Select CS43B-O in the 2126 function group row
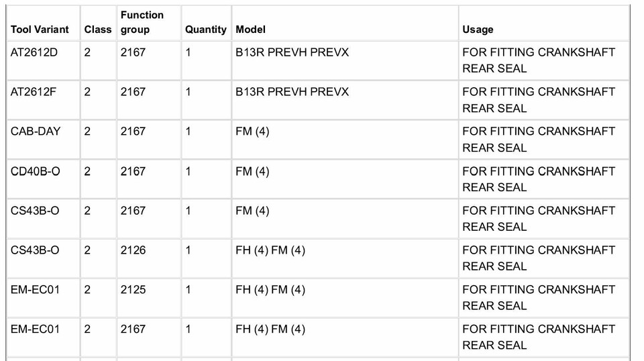This screenshot has width=644, height=361. point(35,250)
